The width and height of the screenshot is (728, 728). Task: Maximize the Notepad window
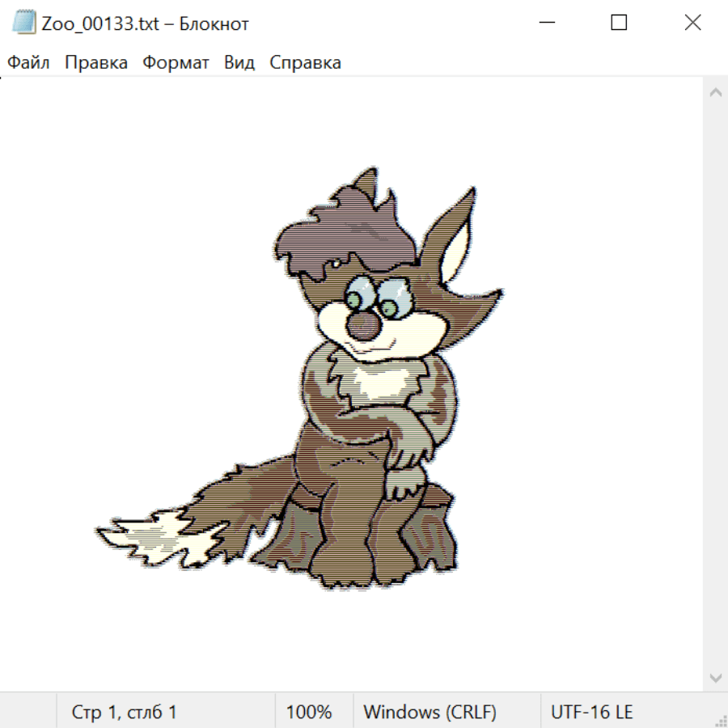(x=619, y=23)
